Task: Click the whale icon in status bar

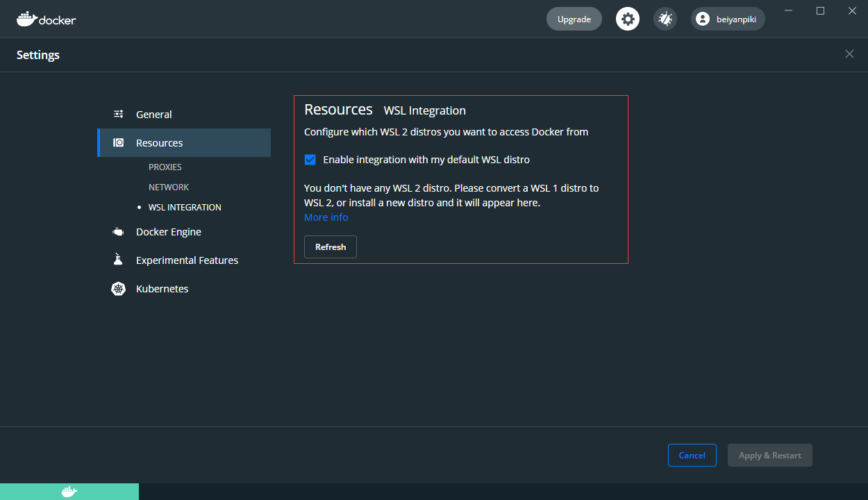Action: tap(69, 492)
